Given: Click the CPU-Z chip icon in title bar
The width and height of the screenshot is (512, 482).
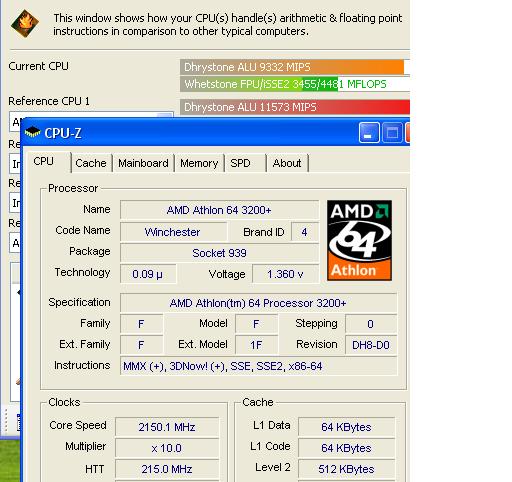Looking at the screenshot, I should coord(32,132).
